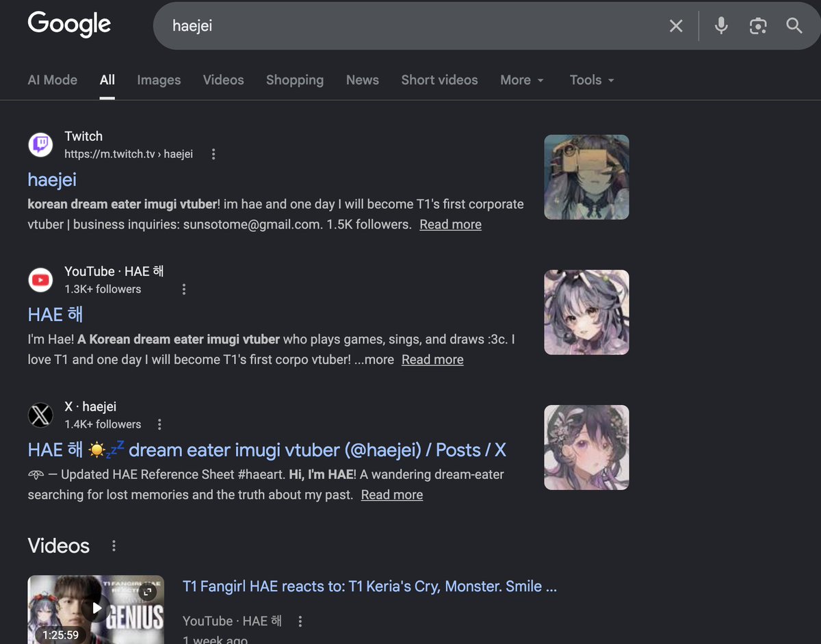
Task: Open three-dot menu beside Videos heading
Action: 114,545
